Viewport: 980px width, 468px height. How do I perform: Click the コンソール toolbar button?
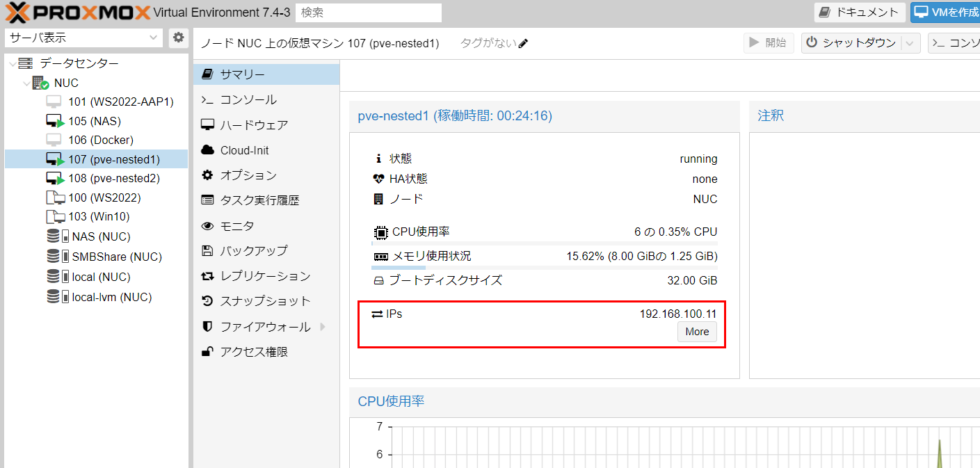pos(954,43)
